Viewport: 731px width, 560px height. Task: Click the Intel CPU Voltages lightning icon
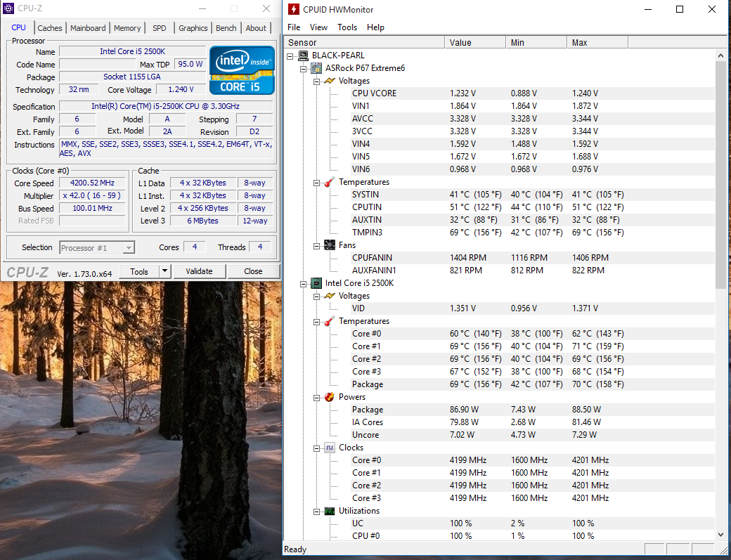(x=330, y=296)
